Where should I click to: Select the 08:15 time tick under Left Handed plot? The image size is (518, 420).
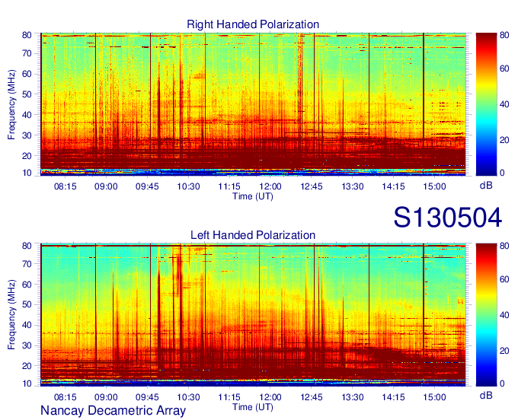click(x=65, y=397)
